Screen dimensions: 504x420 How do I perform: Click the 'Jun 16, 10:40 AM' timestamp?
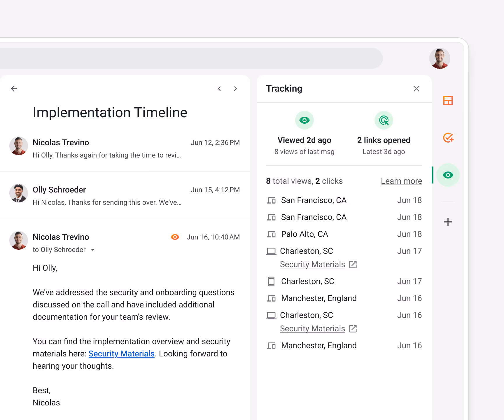coord(213,237)
